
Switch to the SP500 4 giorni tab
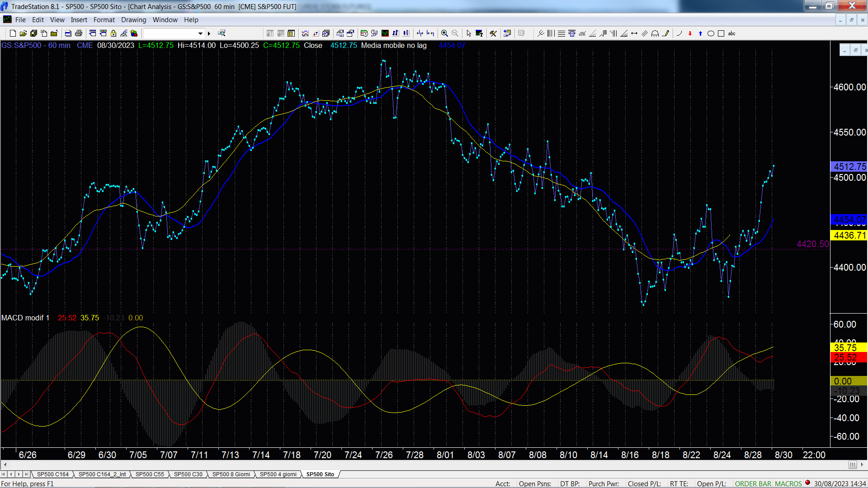pyautogui.click(x=278, y=474)
